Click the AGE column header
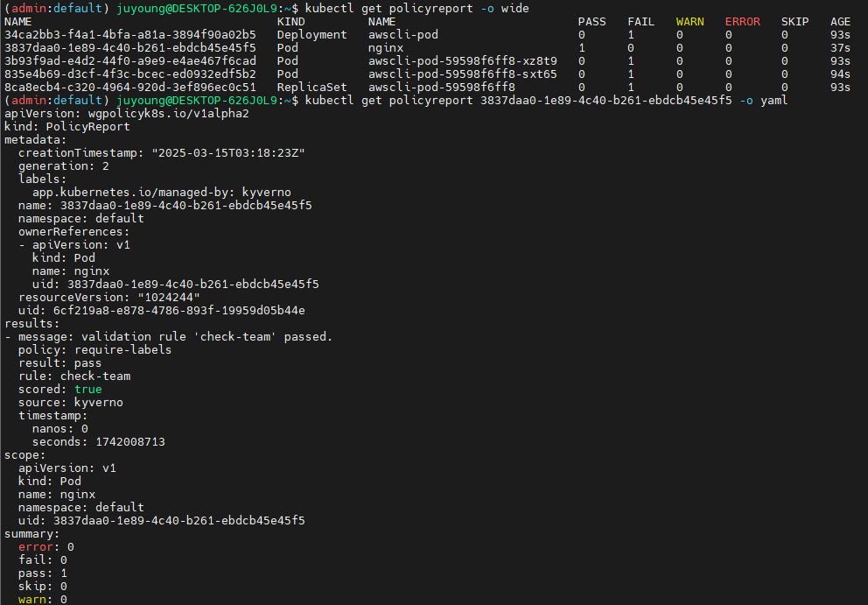Screen dimensions: 868x605 [x=840, y=22]
